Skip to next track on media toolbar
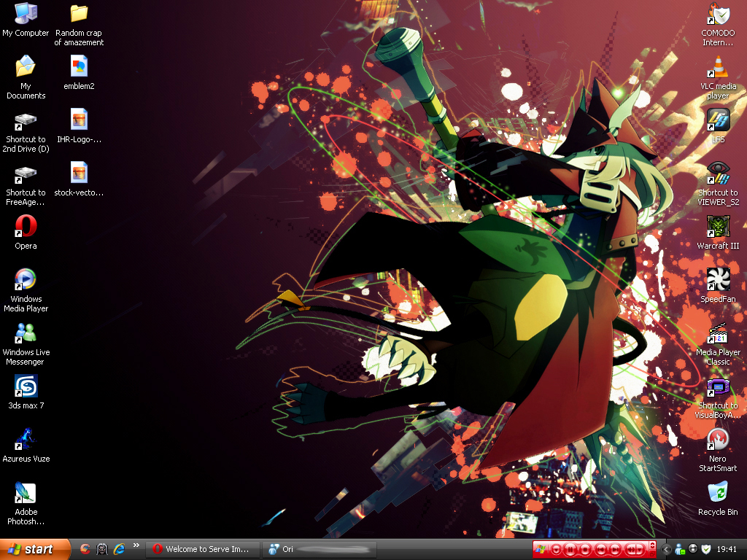Image resolution: width=747 pixels, height=560 pixels. coord(615,550)
